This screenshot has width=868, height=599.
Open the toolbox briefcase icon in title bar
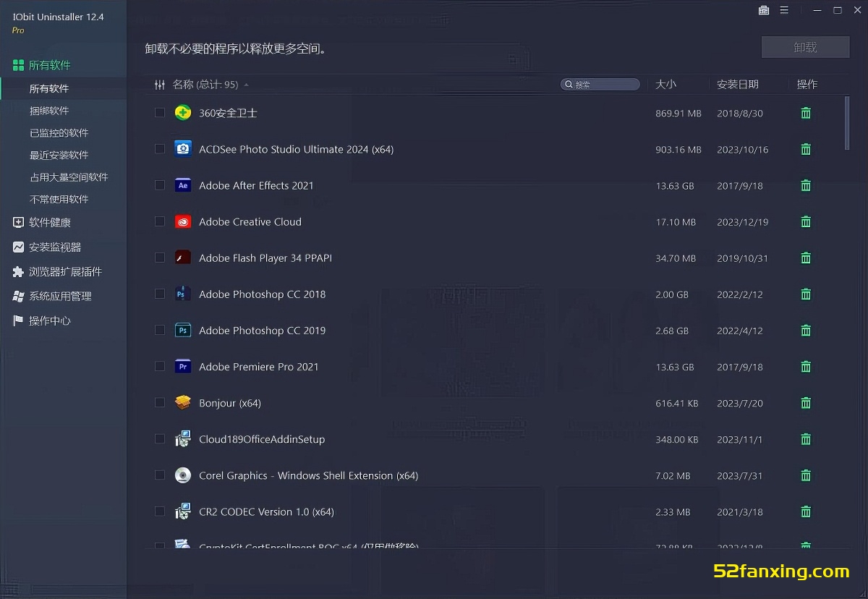click(764, 10)
